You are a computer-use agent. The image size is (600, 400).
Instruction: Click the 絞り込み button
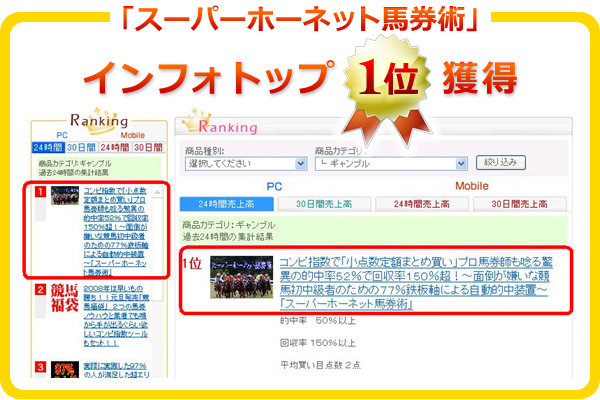[501, 163]
